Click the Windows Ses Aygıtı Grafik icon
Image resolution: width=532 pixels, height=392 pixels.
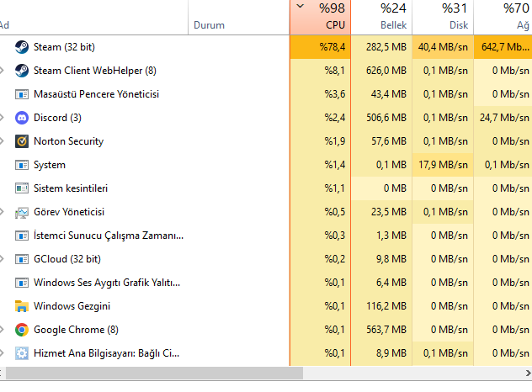[22, 283]
